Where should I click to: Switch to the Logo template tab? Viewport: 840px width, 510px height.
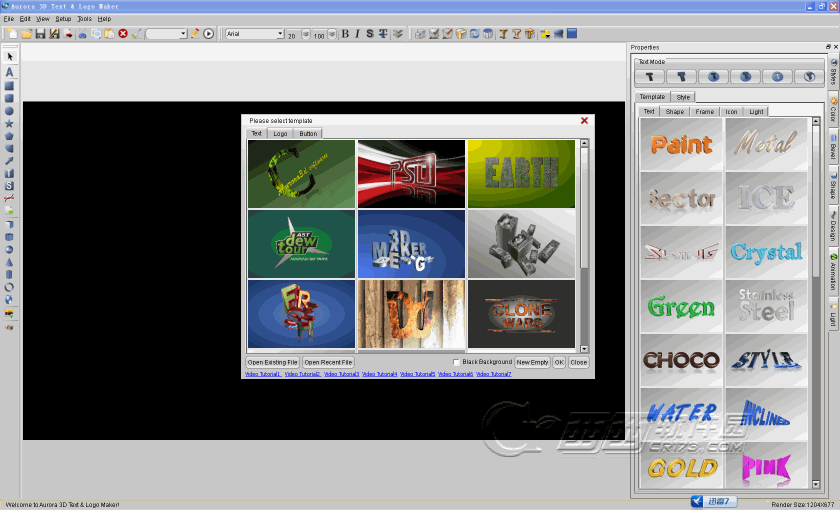(281, 133)
